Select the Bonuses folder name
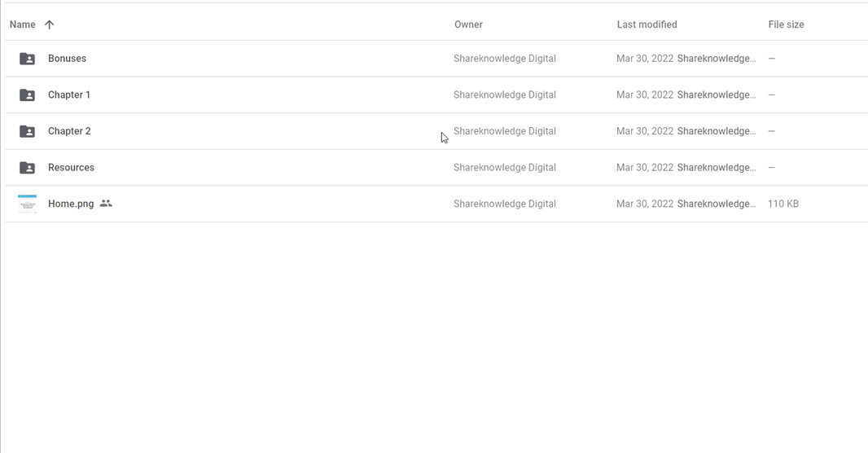This screenshot has height=453, width=868. 67,58
